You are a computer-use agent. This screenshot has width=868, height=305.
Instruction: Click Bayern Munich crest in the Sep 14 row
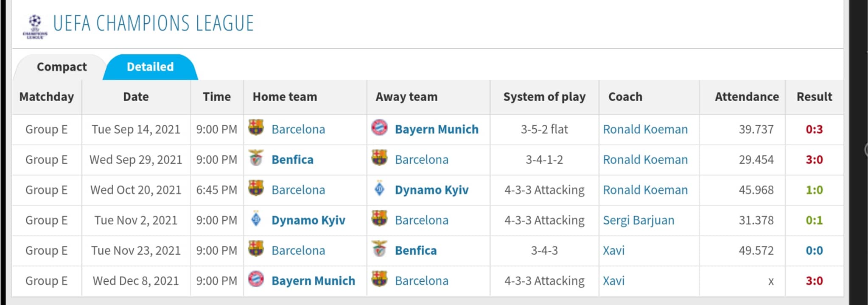point(379,128)
